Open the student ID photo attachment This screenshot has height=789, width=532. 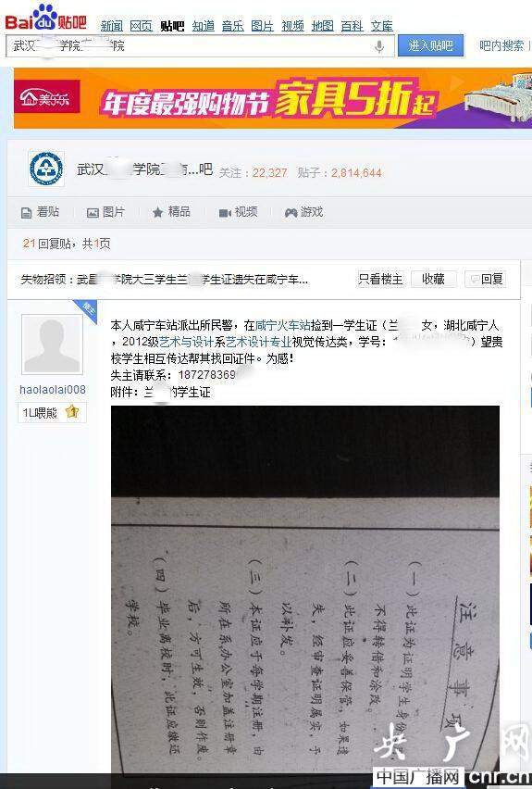pos(305,589)
